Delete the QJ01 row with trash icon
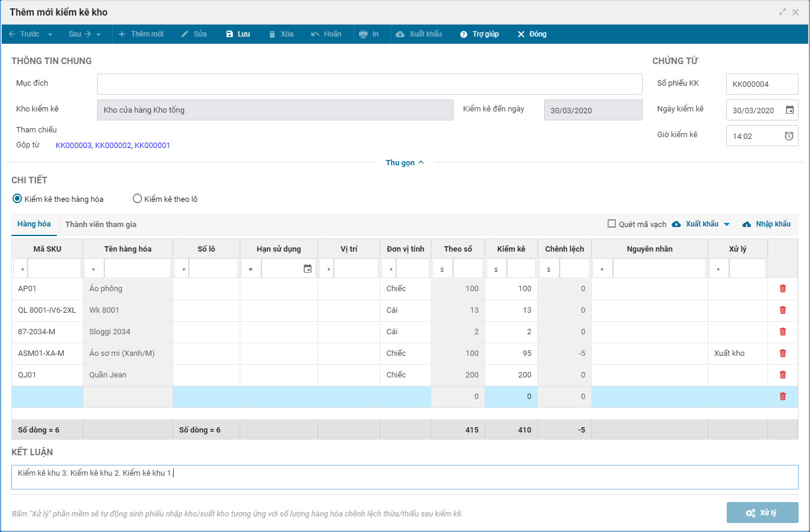The image size is (810, 532). [782, 375]
